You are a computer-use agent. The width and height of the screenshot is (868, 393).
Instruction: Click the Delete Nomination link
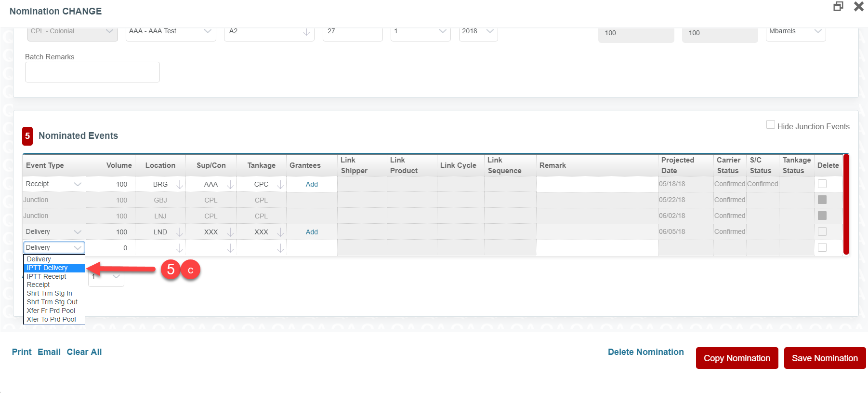click(645, 352)
